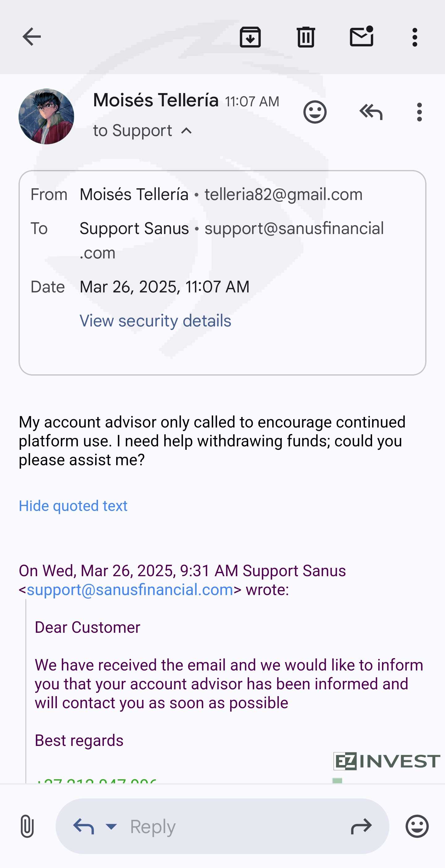This screenshot has height=868, width=445.
Task: Open View security details link
Action: [155, 321]
